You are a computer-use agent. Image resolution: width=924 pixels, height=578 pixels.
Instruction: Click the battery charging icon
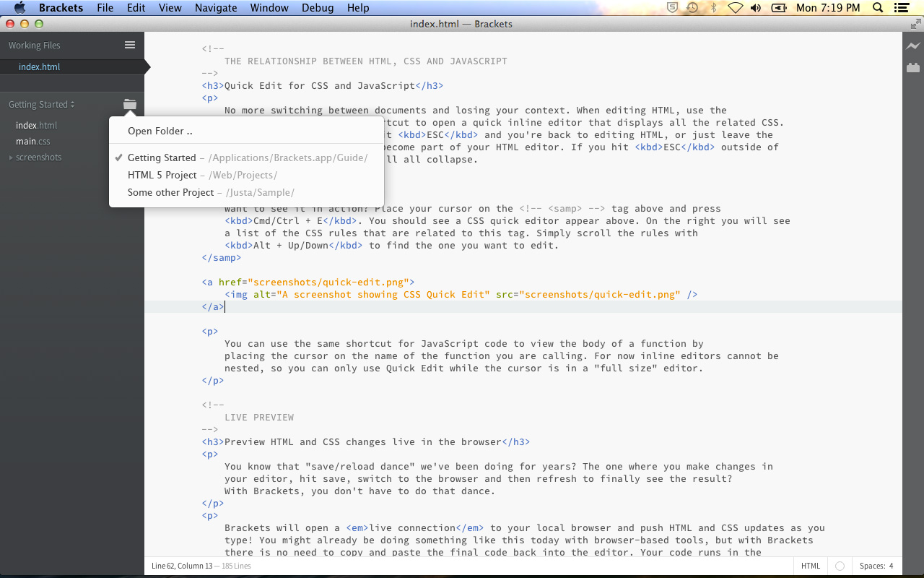(x=779, y=8)
